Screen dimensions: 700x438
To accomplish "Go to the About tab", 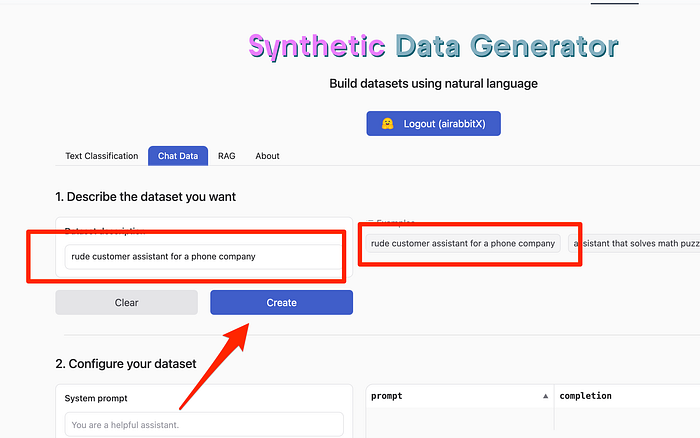I will click(267, 156).
